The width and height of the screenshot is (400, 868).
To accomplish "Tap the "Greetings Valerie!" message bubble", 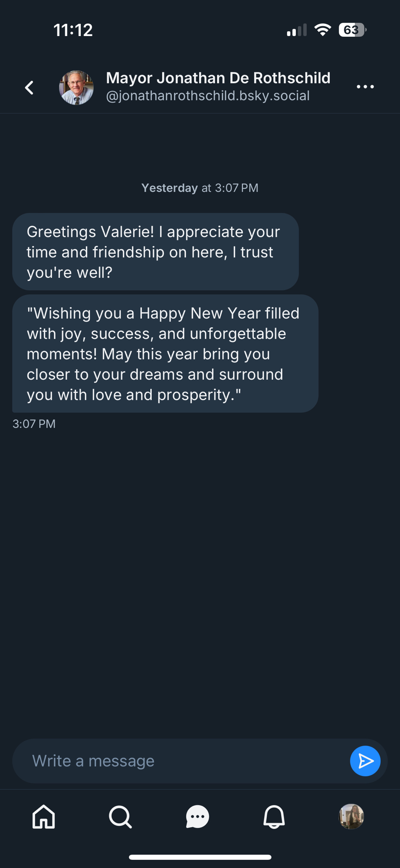I will pyautogui.click(x=155, y=252).
